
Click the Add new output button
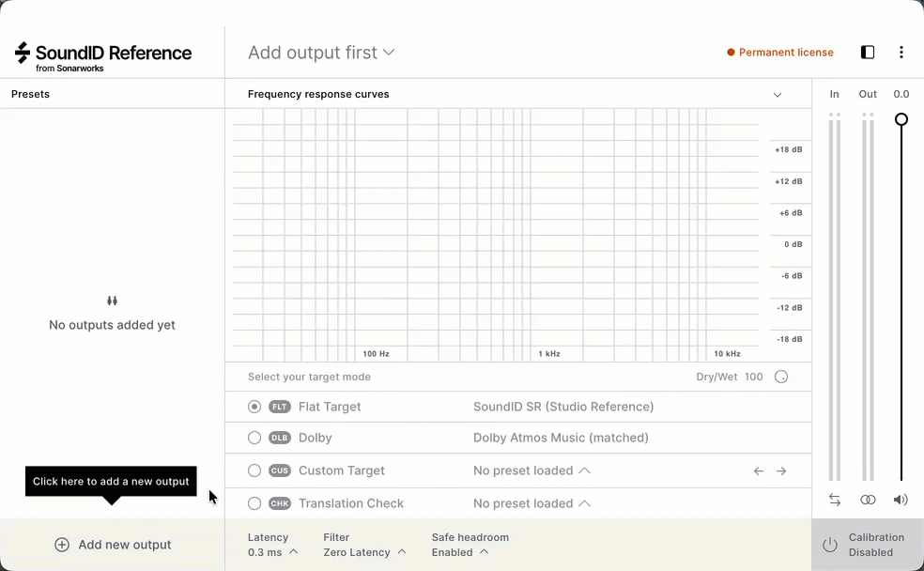pyautogui.click(x=113, y=545)
